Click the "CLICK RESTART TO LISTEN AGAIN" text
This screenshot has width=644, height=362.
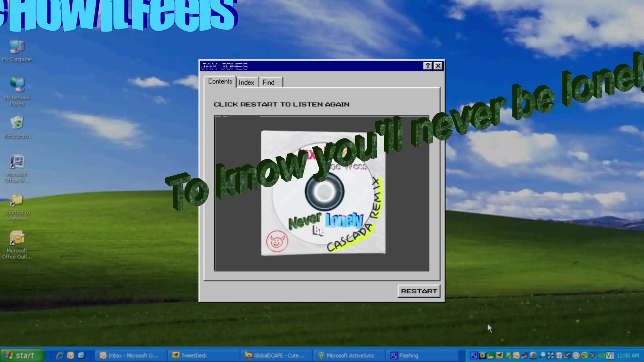coord(281,104)
